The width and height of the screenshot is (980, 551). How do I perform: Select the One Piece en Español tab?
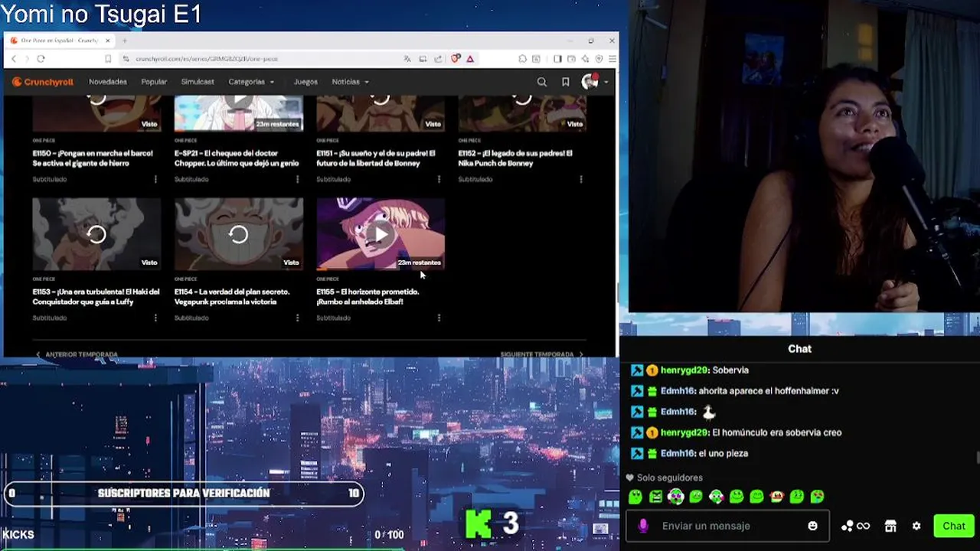61,41
